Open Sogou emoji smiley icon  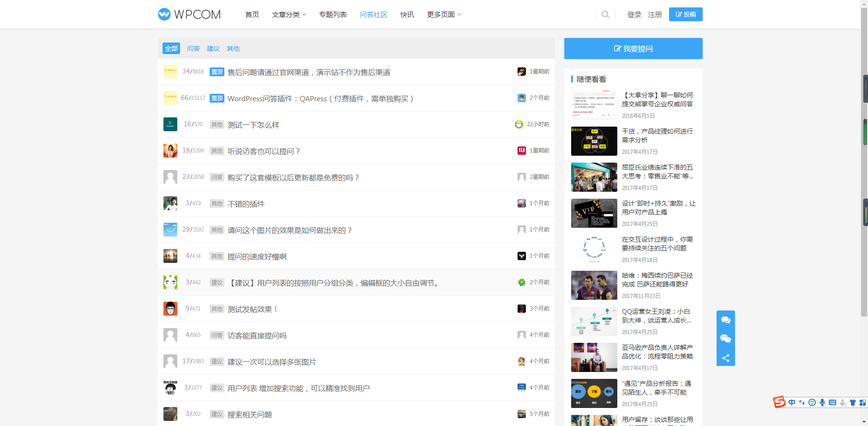(x=812, y=402)
